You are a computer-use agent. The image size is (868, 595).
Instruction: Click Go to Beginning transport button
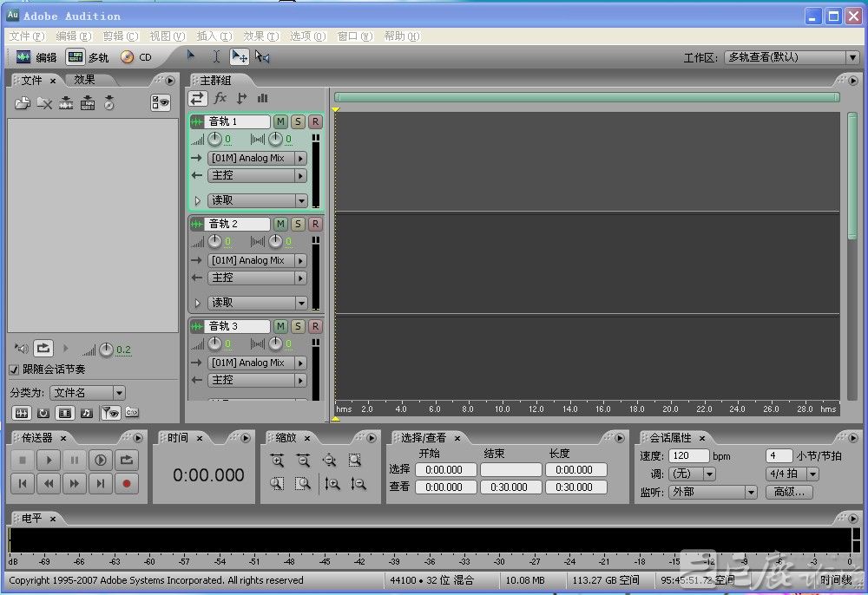pos(23,484)
